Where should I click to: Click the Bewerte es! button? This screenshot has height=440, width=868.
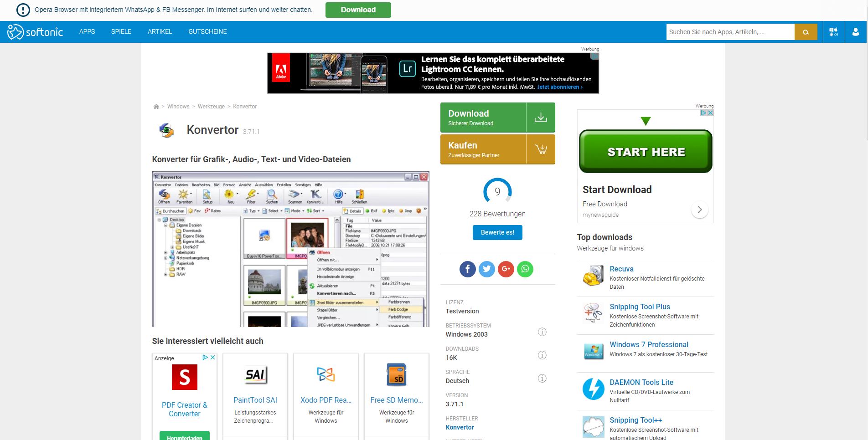(x=497, y=232)
